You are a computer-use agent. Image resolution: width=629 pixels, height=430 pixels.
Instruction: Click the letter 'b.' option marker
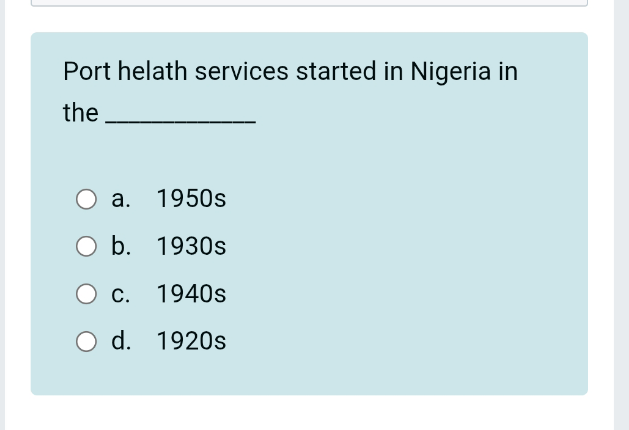point(121,245)
